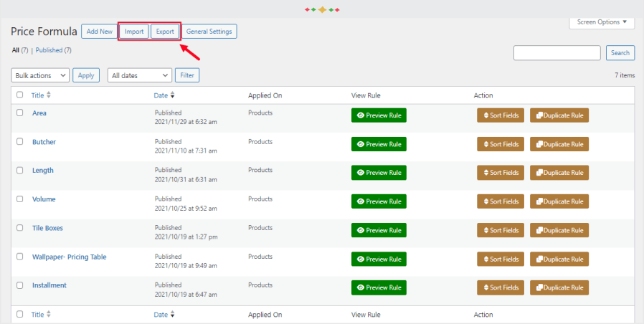The image size is (644, 324).
Task: Open General Settings
Action: pos(209,32)
